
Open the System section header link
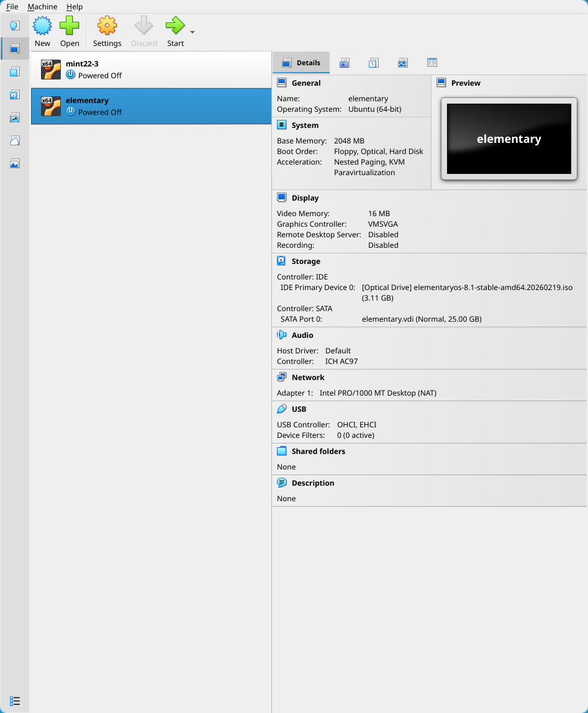point(305,125)
